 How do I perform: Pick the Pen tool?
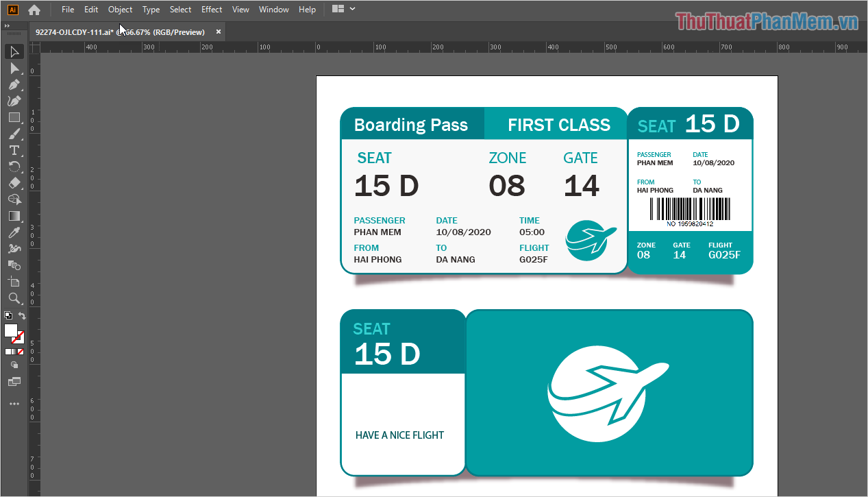14,85
